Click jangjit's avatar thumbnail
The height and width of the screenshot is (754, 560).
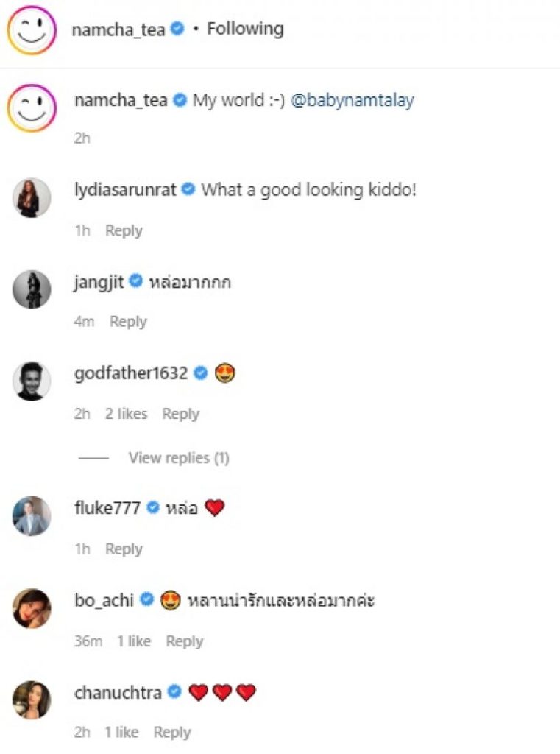(x=32, y=289)
